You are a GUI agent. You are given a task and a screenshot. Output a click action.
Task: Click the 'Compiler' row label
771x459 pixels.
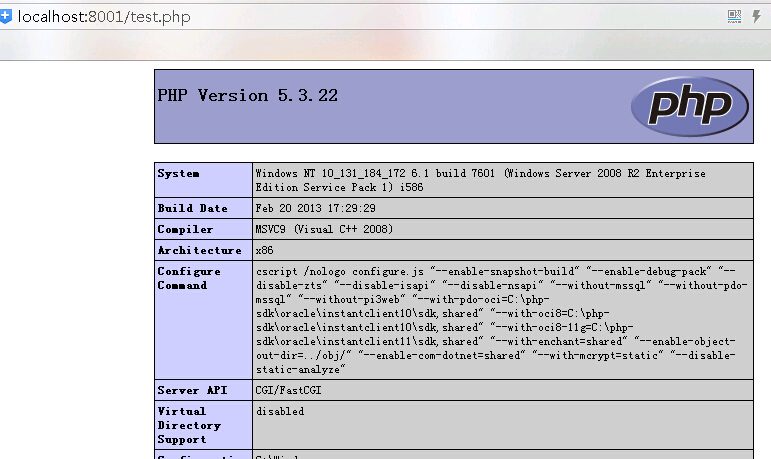(x=185, y=230)
